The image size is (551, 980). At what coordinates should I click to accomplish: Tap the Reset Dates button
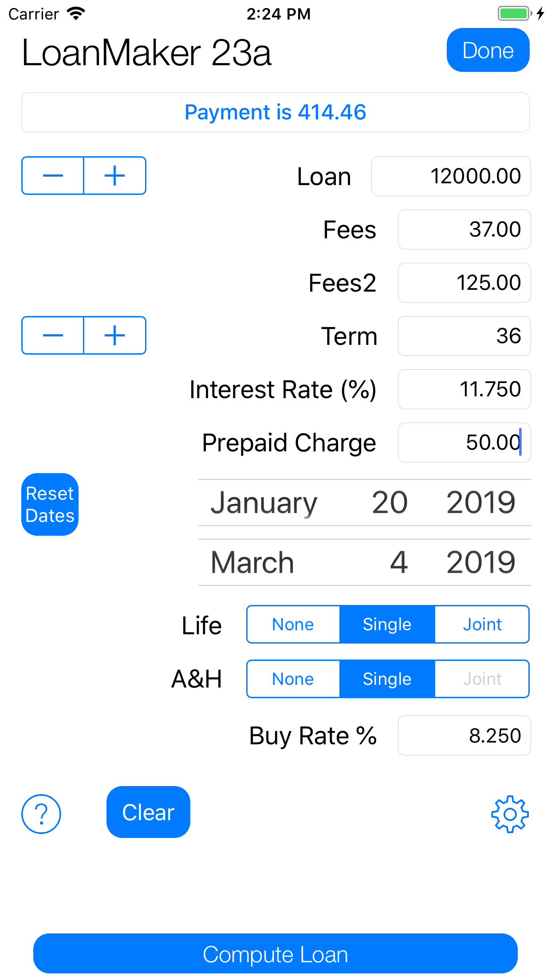[x=50, y=505]
